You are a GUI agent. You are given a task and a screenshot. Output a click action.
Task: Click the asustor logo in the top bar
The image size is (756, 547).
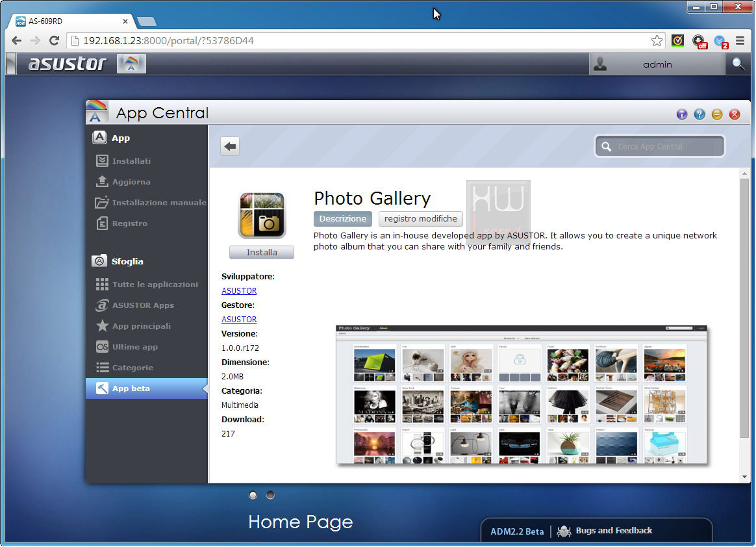pos(67,63)
